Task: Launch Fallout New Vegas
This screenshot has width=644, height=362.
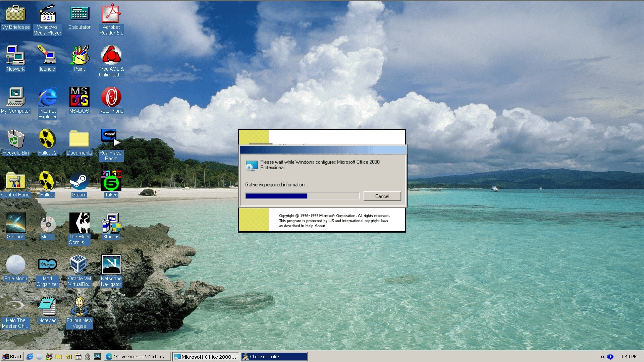Action: 79,307
